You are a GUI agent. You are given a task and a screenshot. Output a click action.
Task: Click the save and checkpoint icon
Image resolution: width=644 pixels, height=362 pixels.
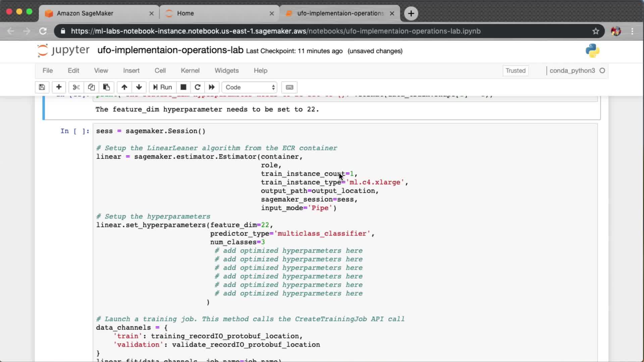pos(42,87)
